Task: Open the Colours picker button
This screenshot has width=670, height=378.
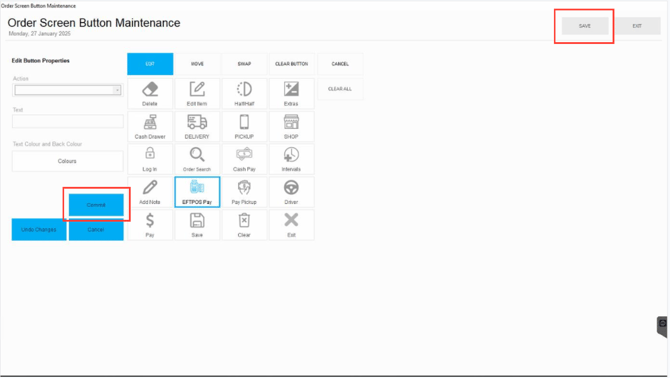Action: (68, 161)
